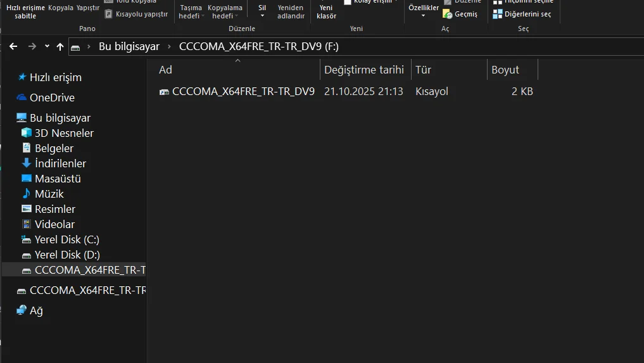The width and height of the screenshot is (644, 363).
Task: Click Yeniden adlandır in the ribbon
Action: [291, 11]
